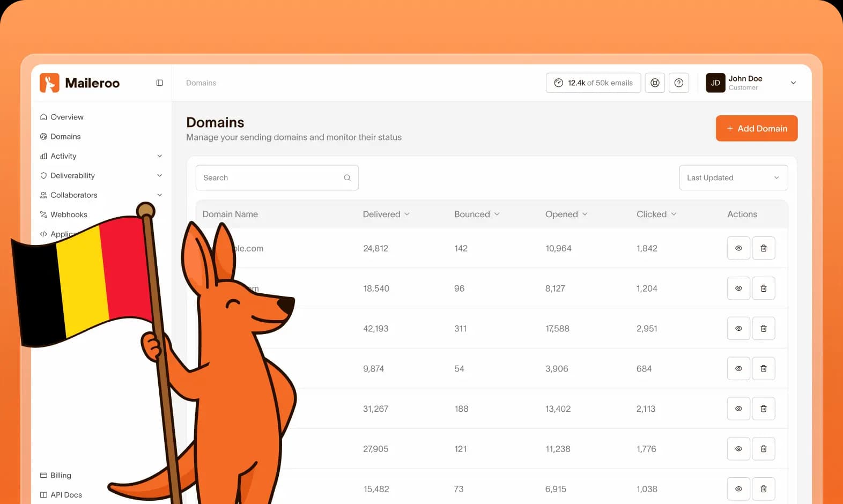The image size is (843, 504).
Task: View the domain with 15,482 delivered
Action: click(738, 489)
